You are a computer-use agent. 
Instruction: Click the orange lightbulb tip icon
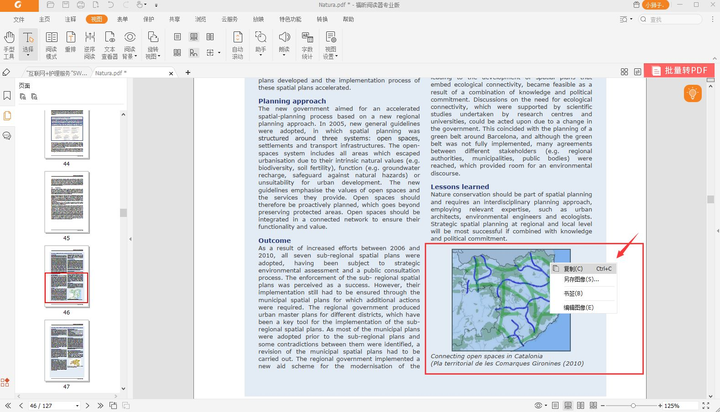click(692, 93)
